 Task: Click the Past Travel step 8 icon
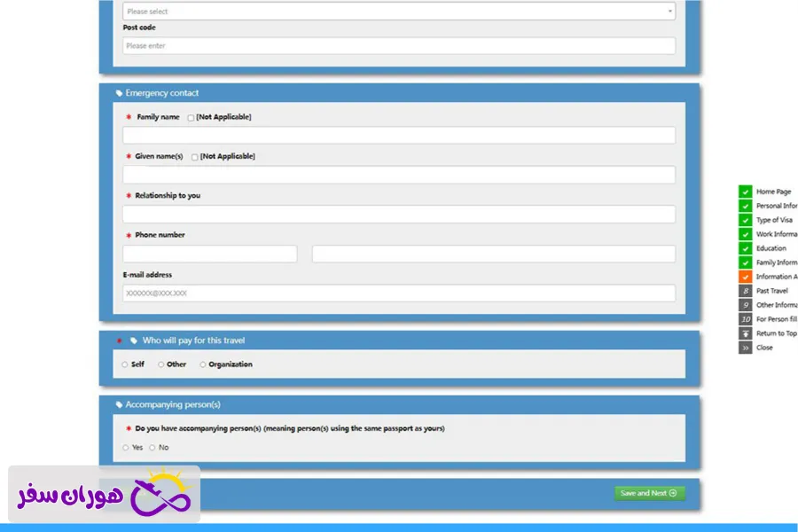click(745, 291)
